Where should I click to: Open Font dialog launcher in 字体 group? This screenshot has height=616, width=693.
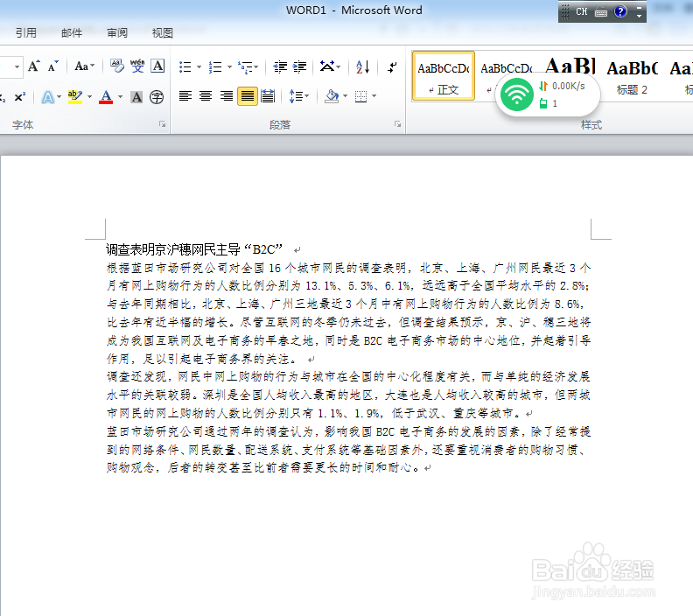[163, 124]
